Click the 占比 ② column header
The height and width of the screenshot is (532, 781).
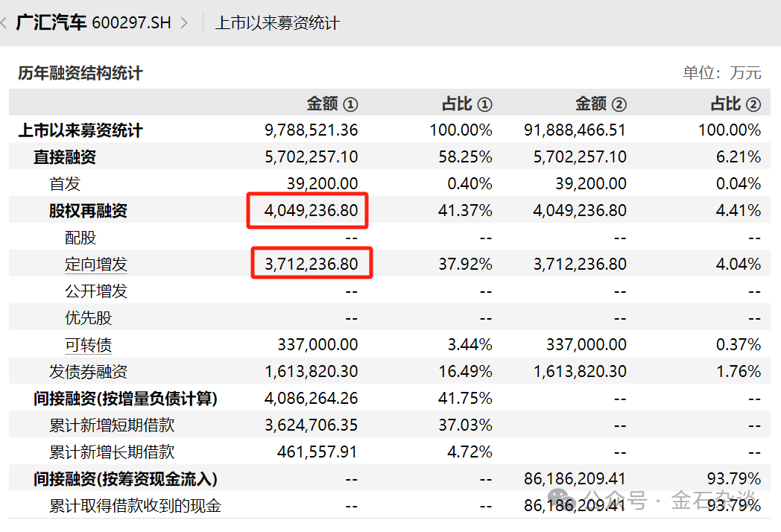coord(736,104)
